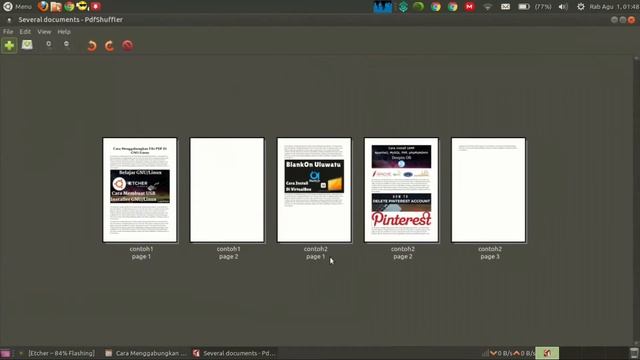The image size is (640, 360).
Task: Open the file manager panel launcher
Action: point(56,7)
